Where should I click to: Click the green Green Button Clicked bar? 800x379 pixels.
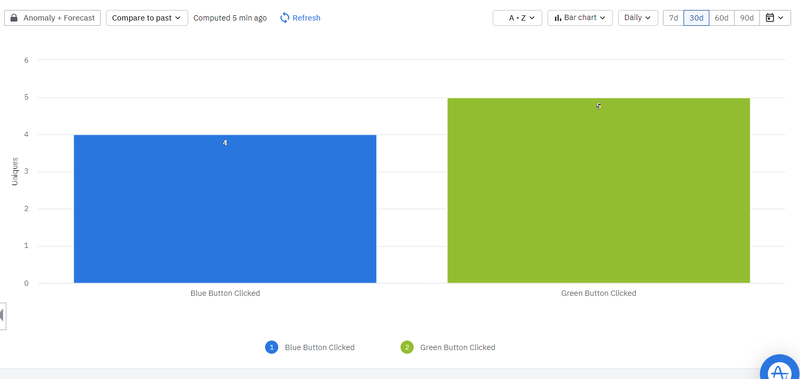(x=598, y=190)
